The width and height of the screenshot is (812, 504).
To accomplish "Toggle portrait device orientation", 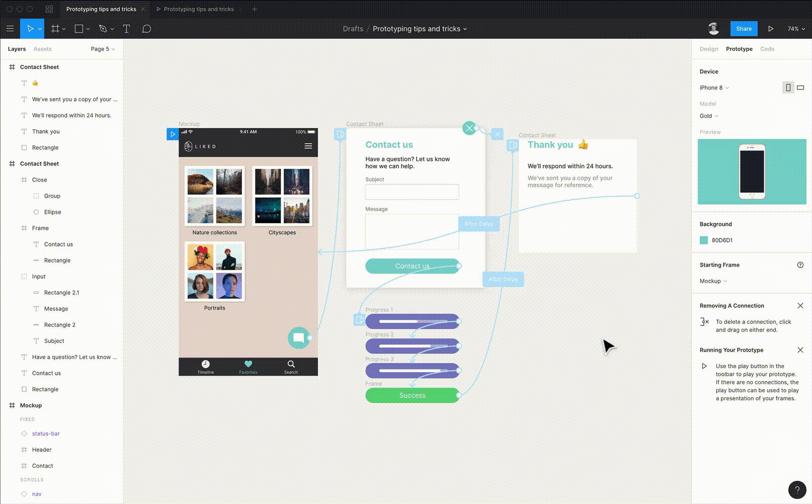I will tap(788, 88).
